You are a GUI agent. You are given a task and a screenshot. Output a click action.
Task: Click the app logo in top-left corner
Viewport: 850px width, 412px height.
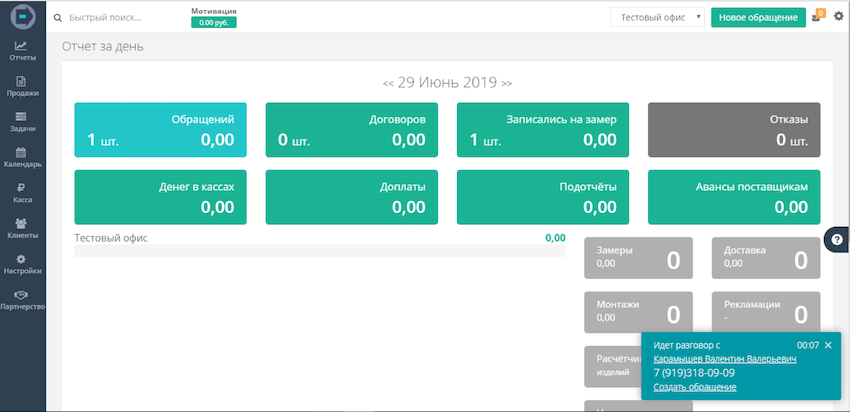click(22, 18)
